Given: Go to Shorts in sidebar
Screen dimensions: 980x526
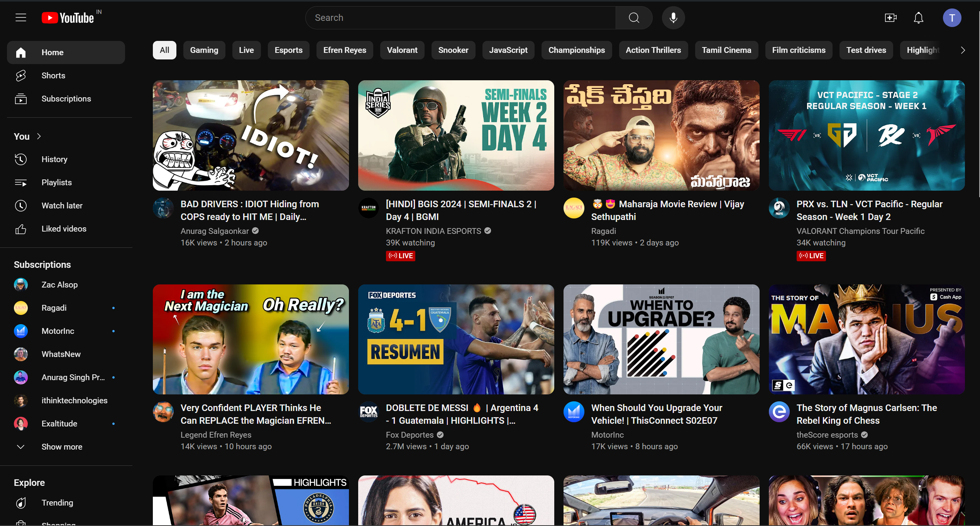Looking at the screenshot, I should [x=66, y=76].
